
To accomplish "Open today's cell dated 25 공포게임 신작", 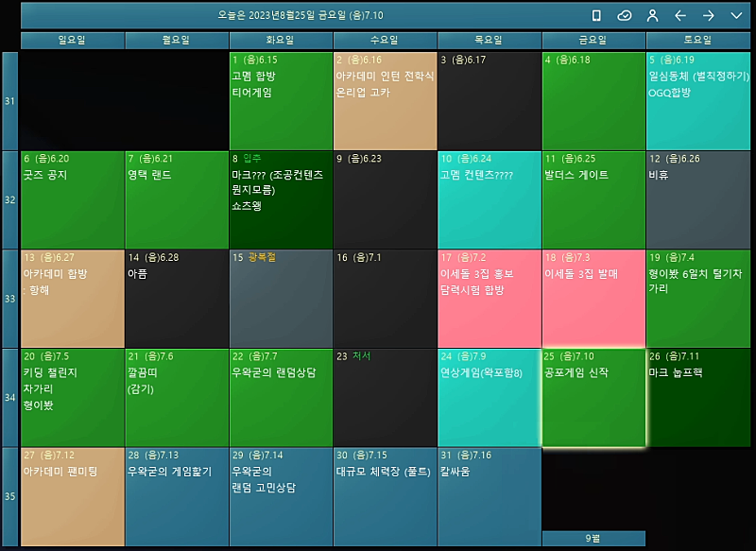I will [593, 398].
